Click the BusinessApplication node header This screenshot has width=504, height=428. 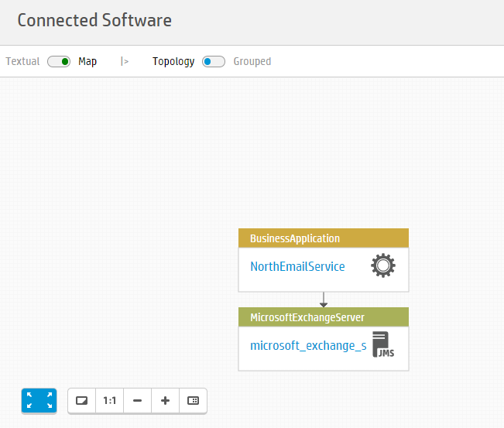324,238
